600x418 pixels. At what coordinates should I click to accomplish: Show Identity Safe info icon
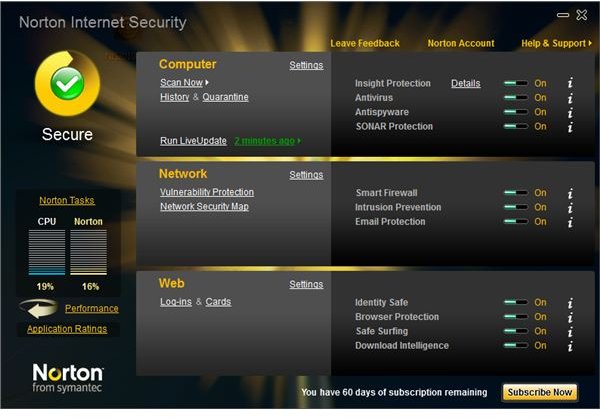[x=570, y=303]
